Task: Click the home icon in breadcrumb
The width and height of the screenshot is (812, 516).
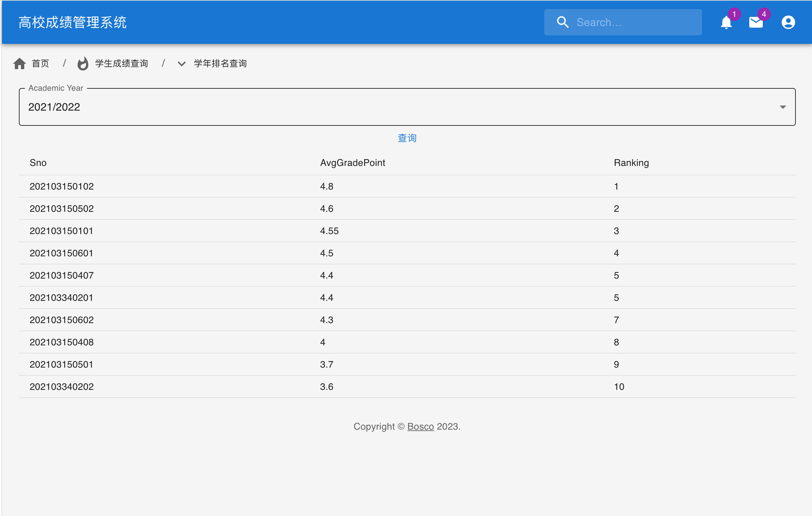Action: coord(20,63)
